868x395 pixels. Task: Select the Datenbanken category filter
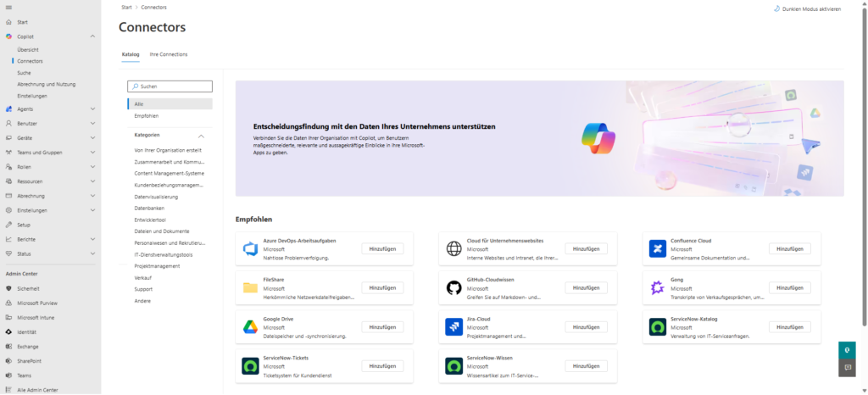(x=149, y=208)
